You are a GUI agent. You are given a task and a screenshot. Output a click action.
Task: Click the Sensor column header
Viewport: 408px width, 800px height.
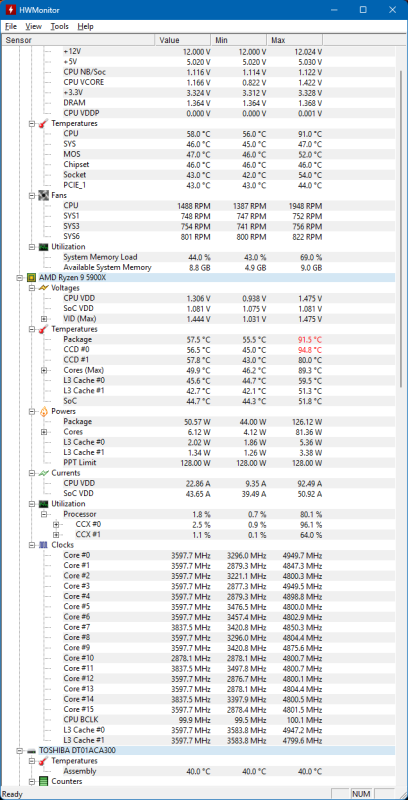(x=78, y=40)
